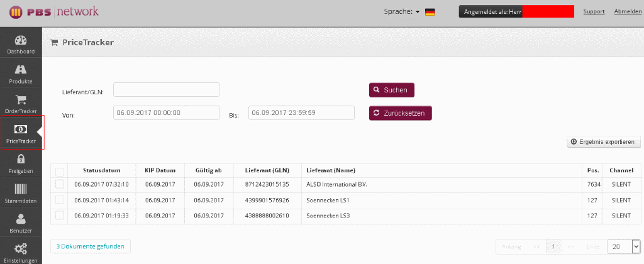Click the Lieferant/GLN input field
The image size is (644, 264).
coord(166,89)
